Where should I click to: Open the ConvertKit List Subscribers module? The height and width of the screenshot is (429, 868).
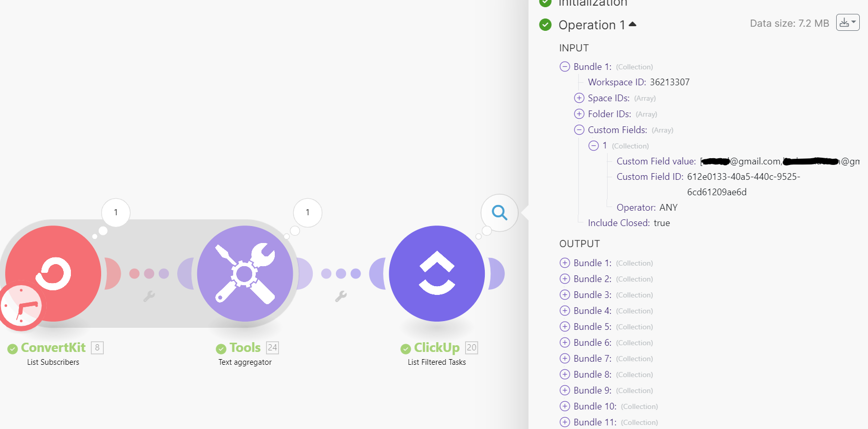[x=53, y=273]
